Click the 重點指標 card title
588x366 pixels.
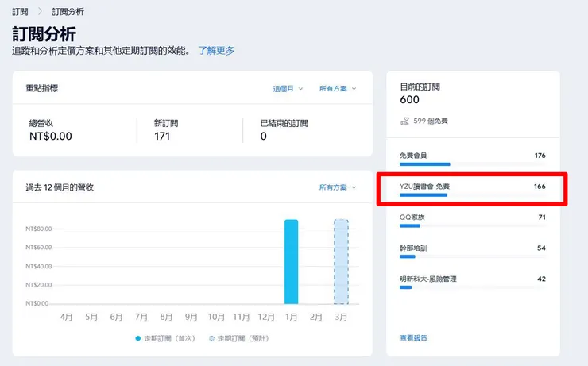coord(42,88)
